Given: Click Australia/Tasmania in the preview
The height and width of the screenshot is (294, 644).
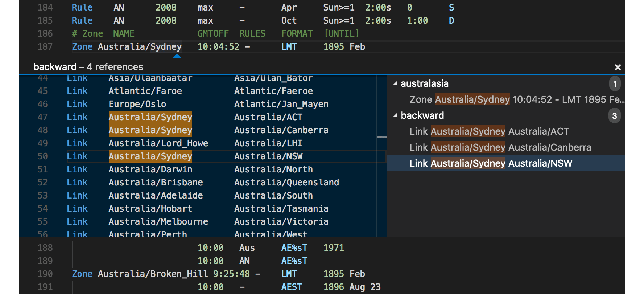Looking at the screenshot, I should (x=281, y=209).
